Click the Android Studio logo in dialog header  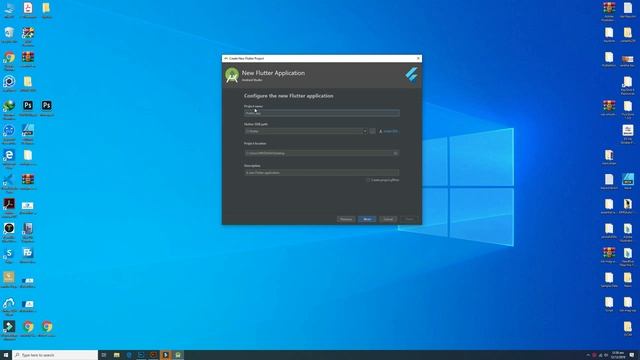tap(232, 76)
